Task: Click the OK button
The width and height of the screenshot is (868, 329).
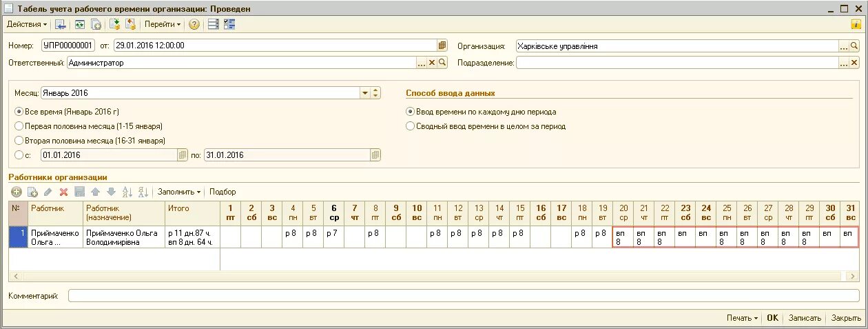Action: pyautogui.click(x=772, y=318)
